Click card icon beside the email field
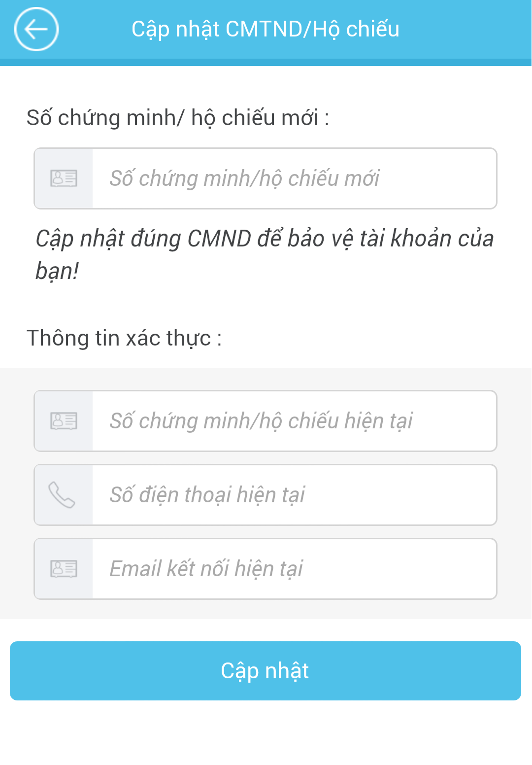Viewport: 532px width, 765px height. pyautogui.click(x=64, y=569)
